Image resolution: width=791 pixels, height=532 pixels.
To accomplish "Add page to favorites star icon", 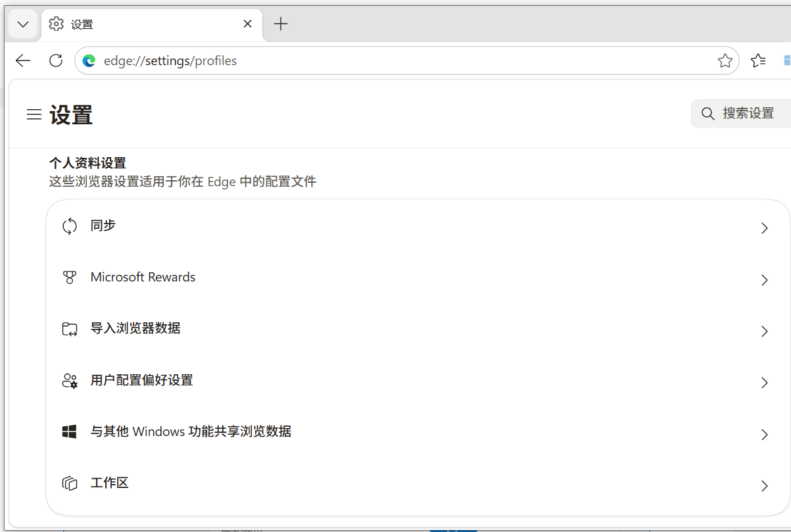I will [725, 61].
